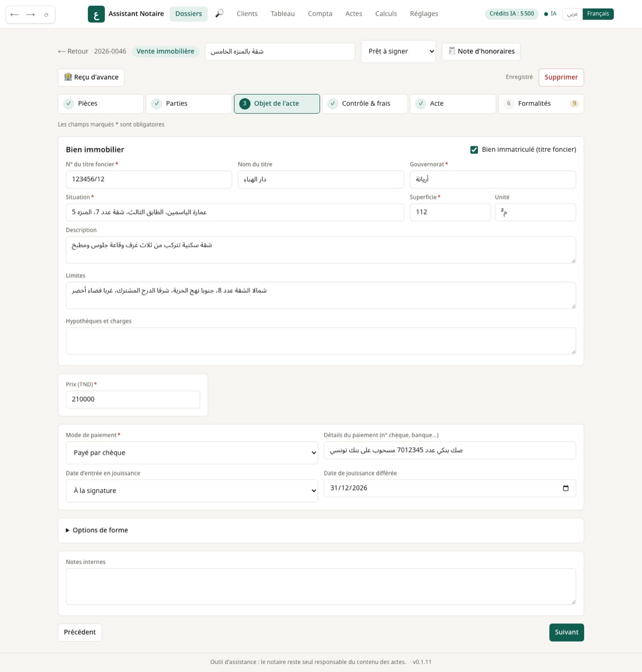
Task: Switch to the Objet de l'acte step
Action: click(x=277, y=104)
